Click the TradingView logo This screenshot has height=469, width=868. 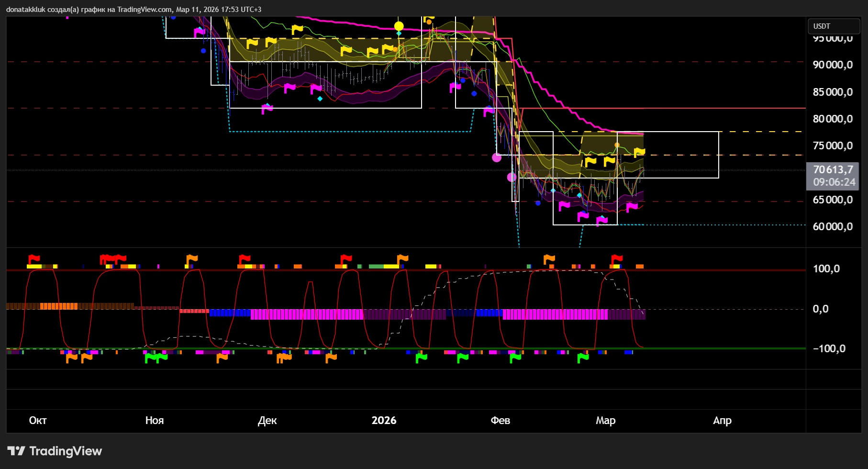55,451
